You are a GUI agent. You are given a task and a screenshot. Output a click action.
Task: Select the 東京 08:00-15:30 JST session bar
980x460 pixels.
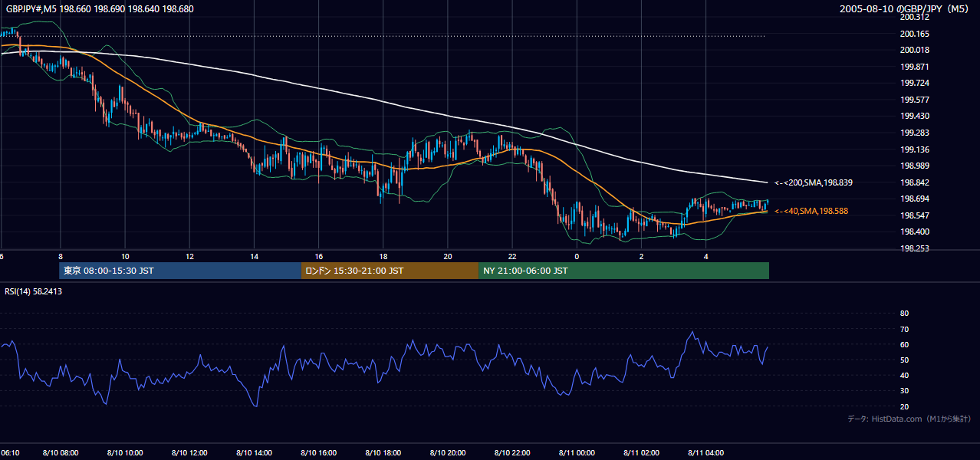(180, 271)
